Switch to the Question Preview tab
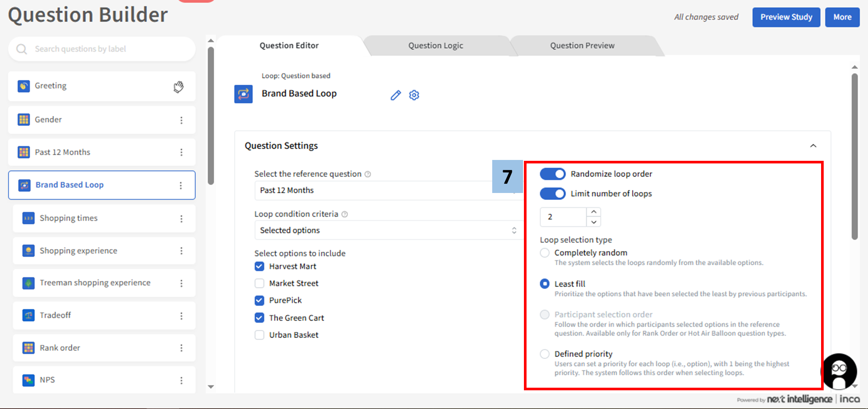868x409 pixels. (x=582, y=46)
